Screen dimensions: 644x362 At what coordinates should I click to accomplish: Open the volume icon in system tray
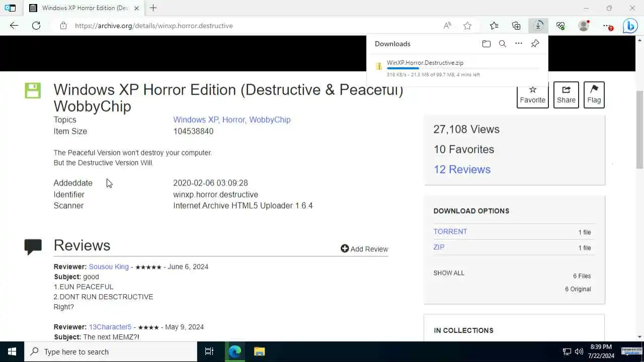pos(579,351)
